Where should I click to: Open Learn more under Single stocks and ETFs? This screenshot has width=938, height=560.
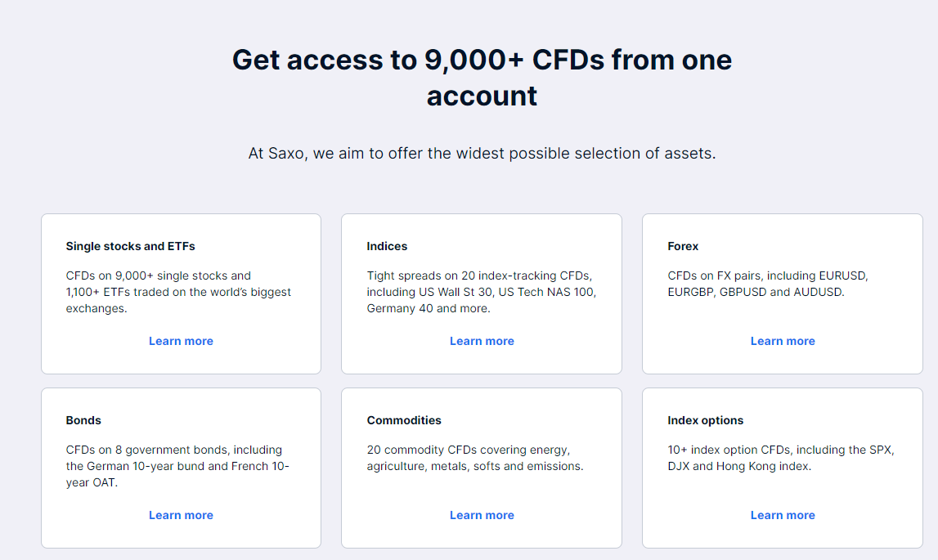point(181,341)
